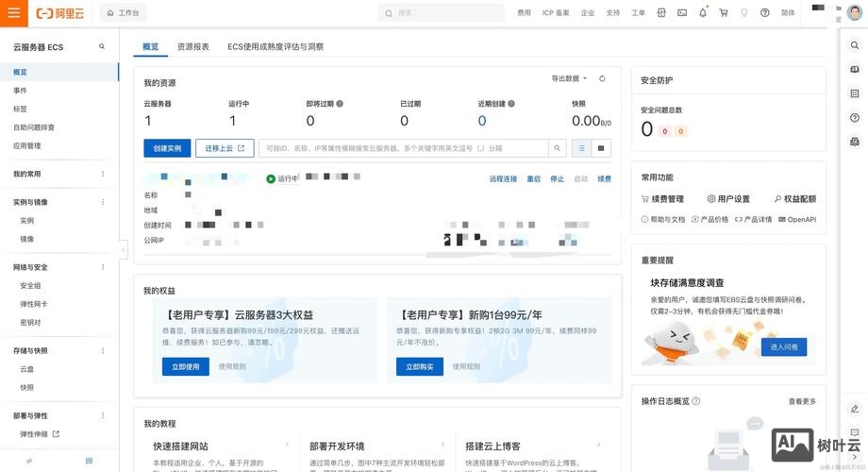Switch to the ECS使用成熟度评估与洞察 tab
Image resolution: width=868 pixels, height=472 pixels.
click(275, 46)
